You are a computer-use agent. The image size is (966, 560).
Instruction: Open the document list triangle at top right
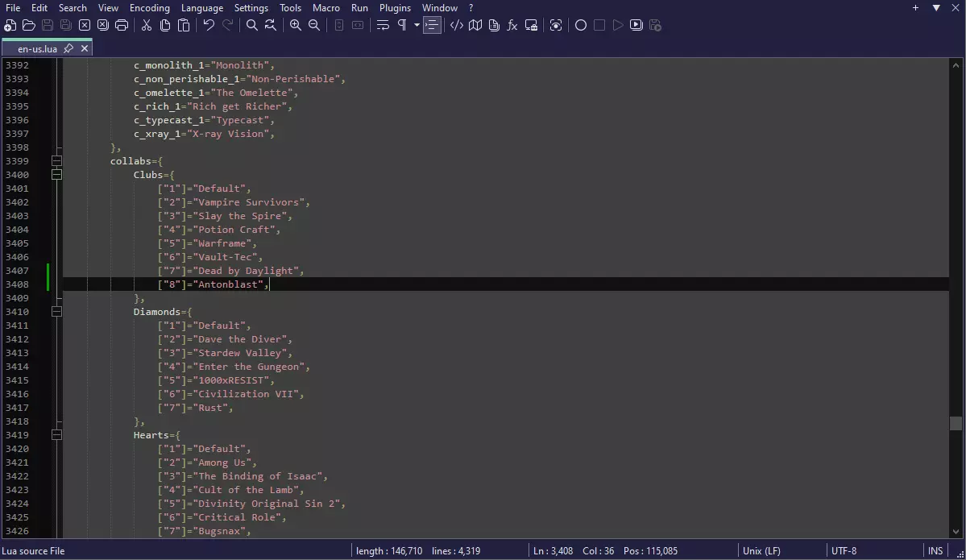click(936, 8)
